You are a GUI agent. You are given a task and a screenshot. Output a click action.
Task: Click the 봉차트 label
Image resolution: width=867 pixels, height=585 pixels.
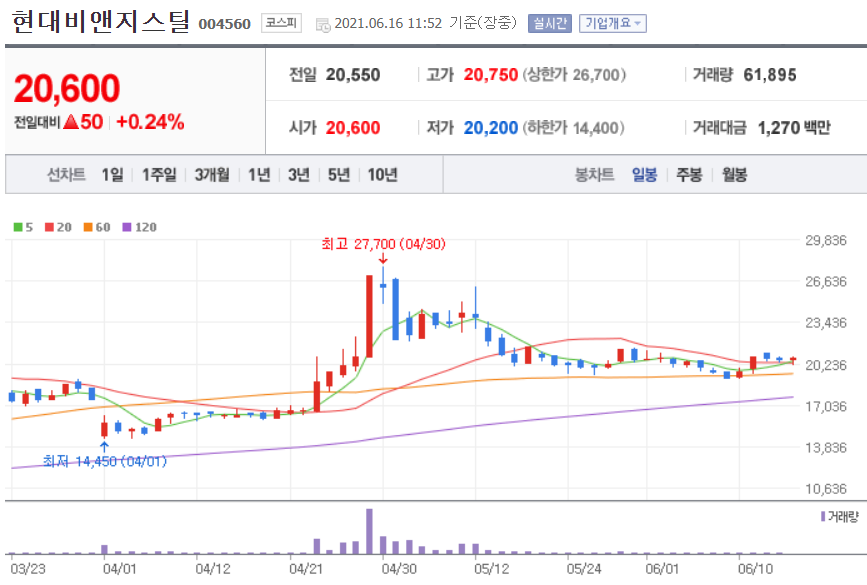pyautogui.click(x=594, y=175)
